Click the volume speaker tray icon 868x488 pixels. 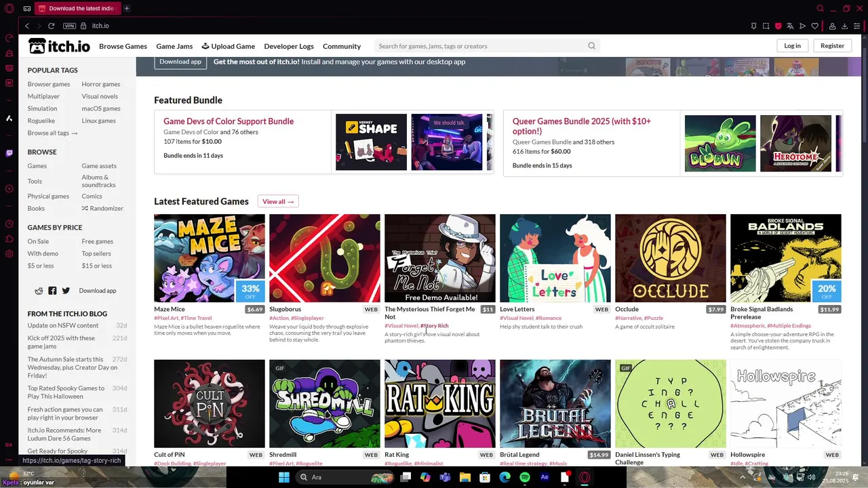[812, 477]
